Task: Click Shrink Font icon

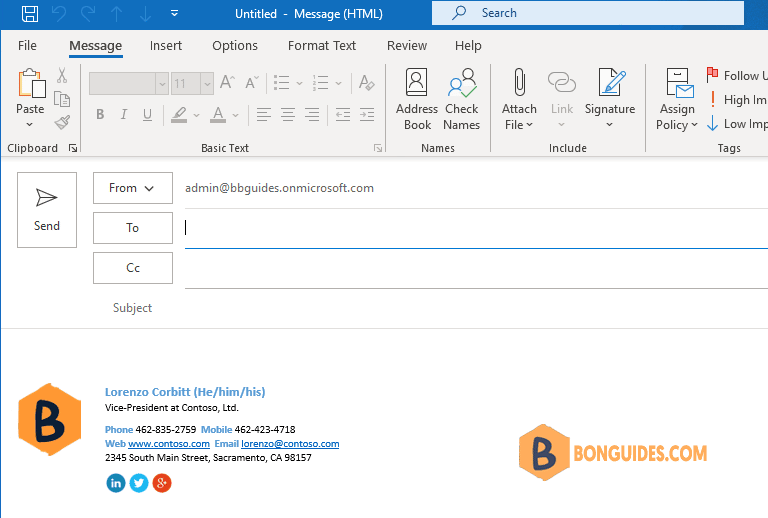Action: pos(252,82)
